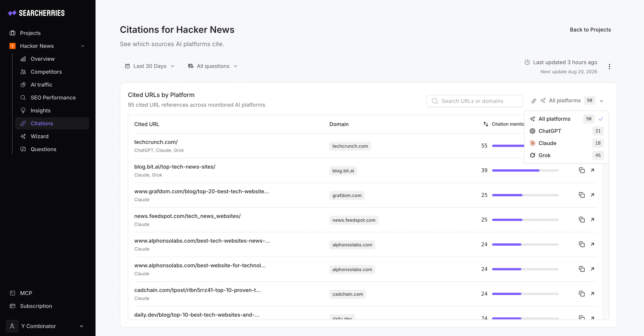Open the three-dot more options menu

609,67
